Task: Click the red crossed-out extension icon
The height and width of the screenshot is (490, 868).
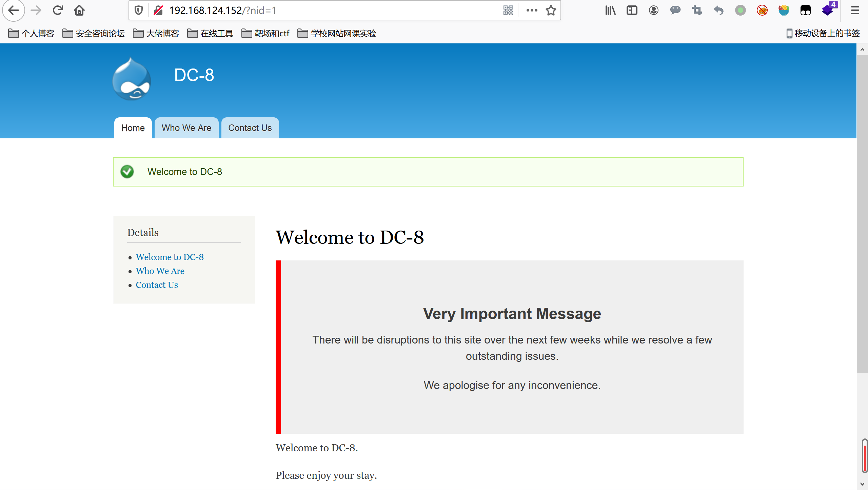Action: click(x=762, y=11)
